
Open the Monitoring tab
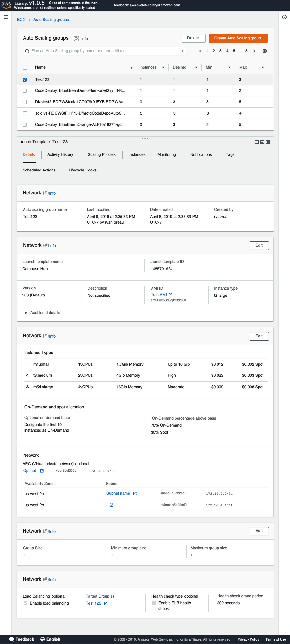(167, 155)
